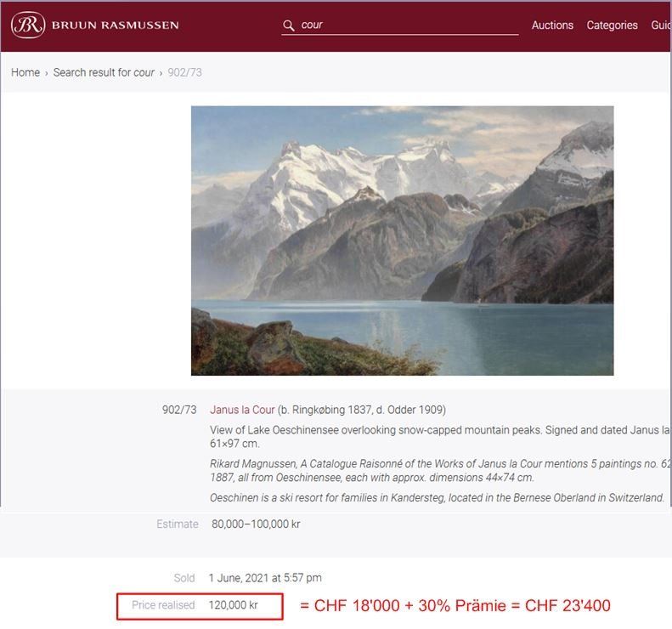Click the red CHF 23'400 annotation
672x629 pixels.
pos(568,606)
